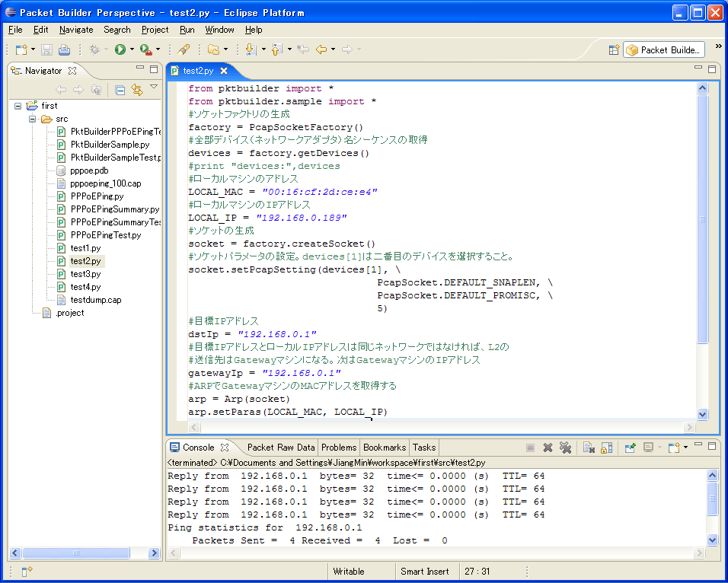Close the Navigator view tab

click(72, 71)
